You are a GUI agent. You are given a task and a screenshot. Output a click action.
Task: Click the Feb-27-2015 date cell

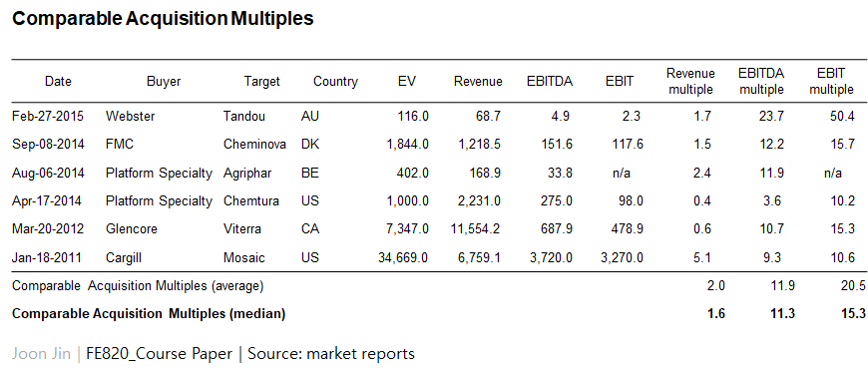point(48,117)
